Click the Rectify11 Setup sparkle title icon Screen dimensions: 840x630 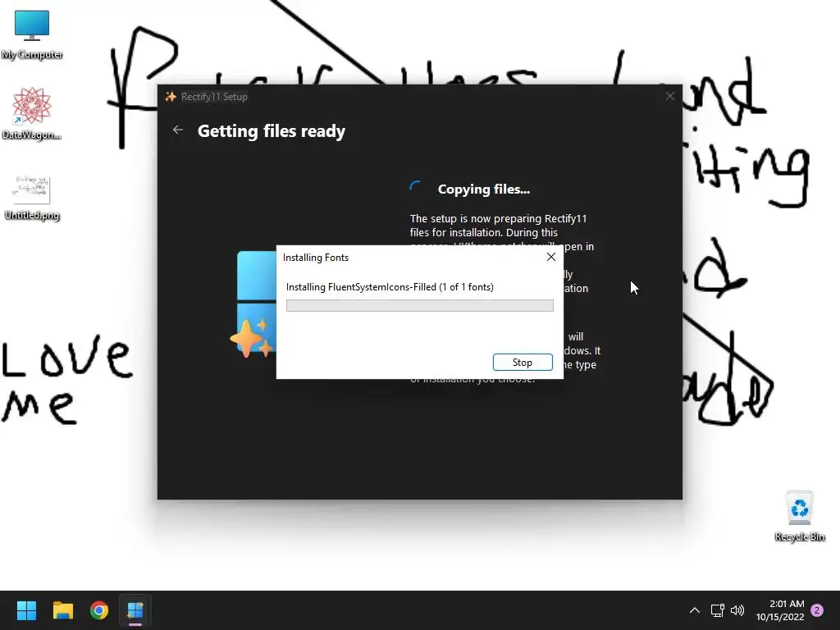click(171, 97)
